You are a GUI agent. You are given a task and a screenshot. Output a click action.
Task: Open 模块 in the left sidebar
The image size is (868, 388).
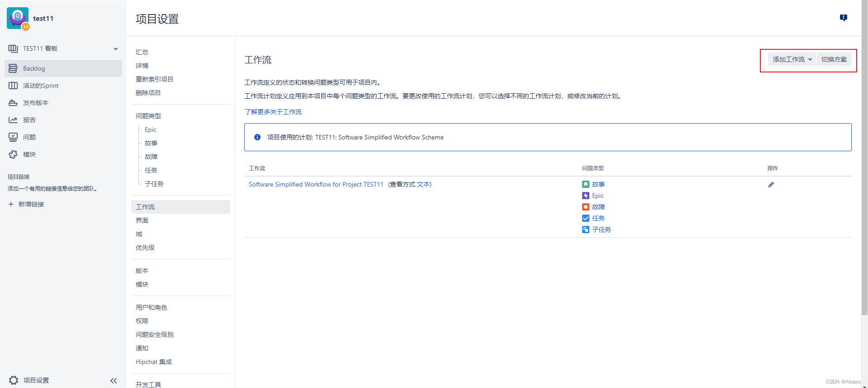click(63, 154)
